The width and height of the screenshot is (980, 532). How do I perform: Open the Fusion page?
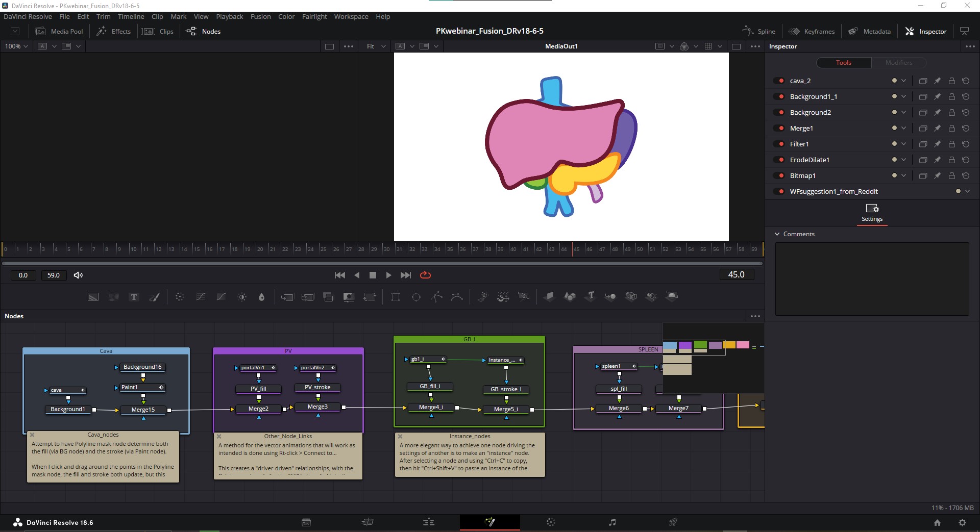pyautogui.click(x=490, y=522)
